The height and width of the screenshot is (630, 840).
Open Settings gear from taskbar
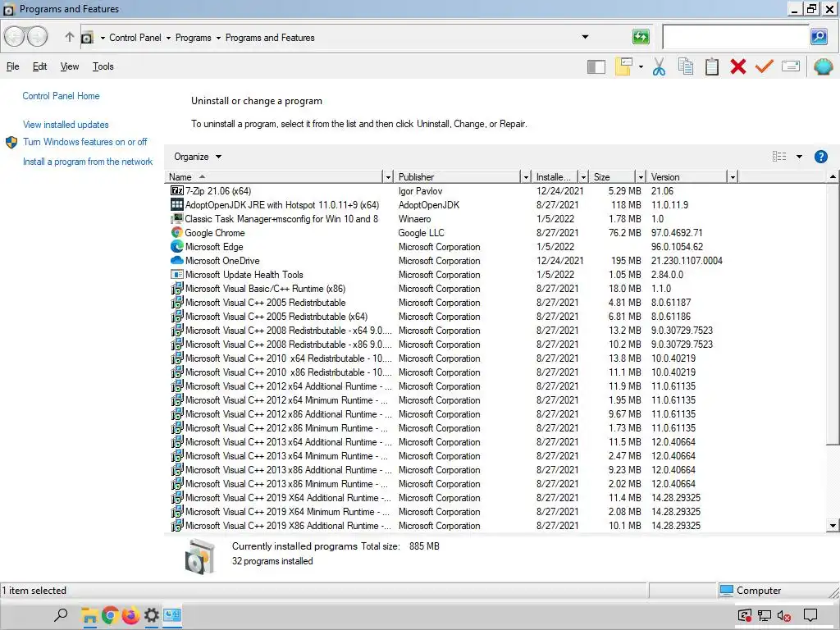(x=152, y=615)
